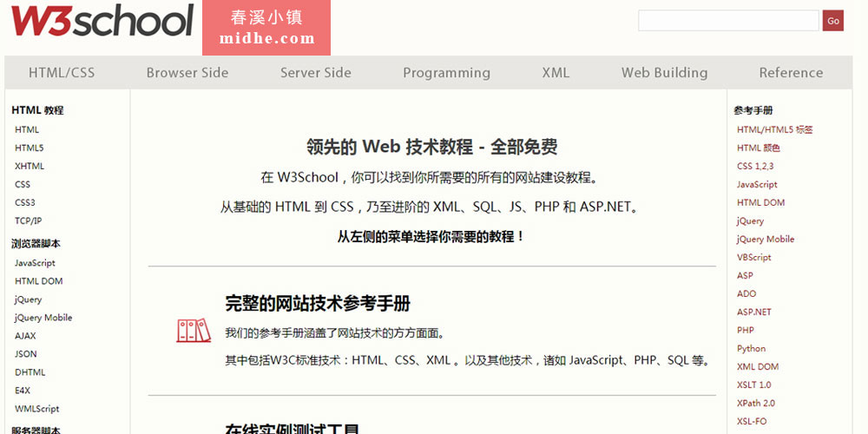Open the TCP/IP tutorial link
The width and height of the screenshot is (868, 434).
tap(28, 220)
